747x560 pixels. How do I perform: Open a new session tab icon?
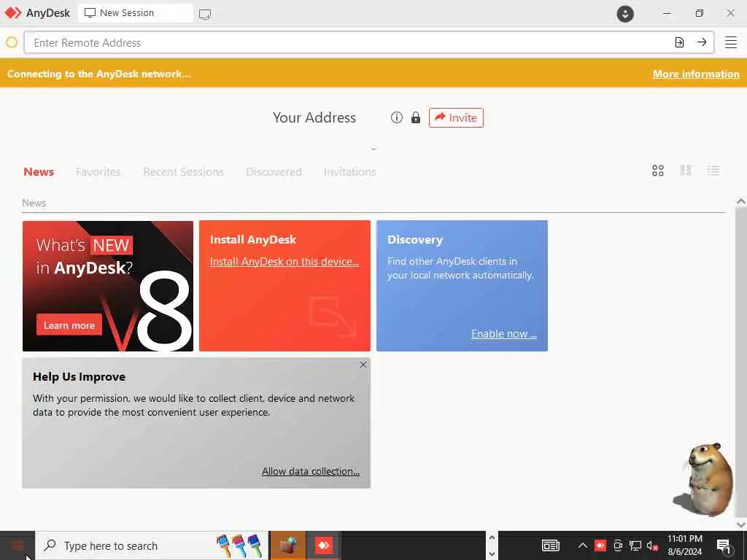coord(205,14)
